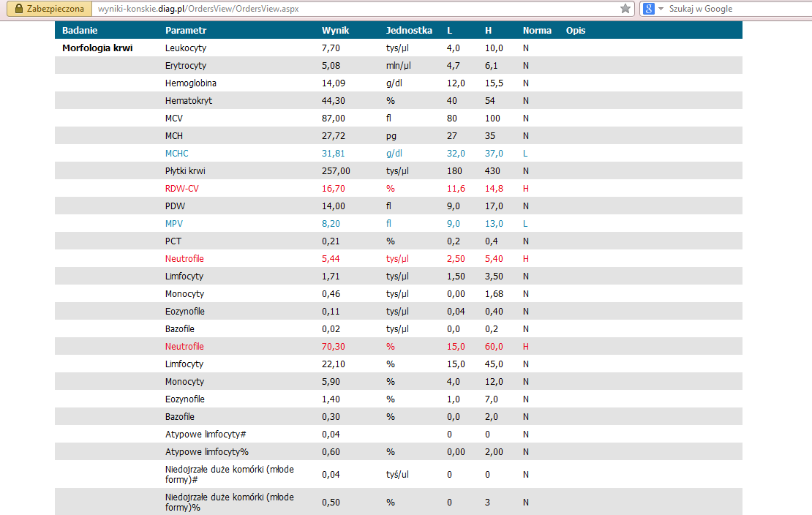Viewport: 812px width, 515px height.
Task: Click the MCHC norm flag L
Action: [525, 154]
